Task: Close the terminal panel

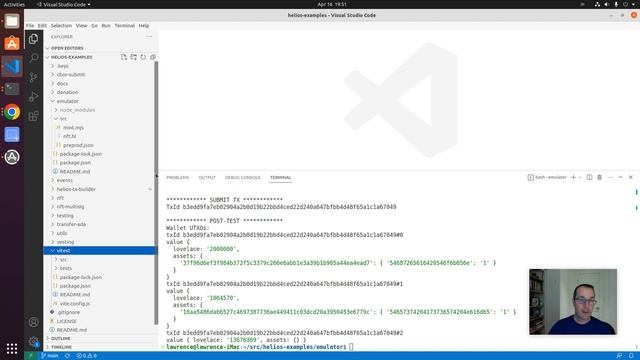Action: tap(631, 178)
